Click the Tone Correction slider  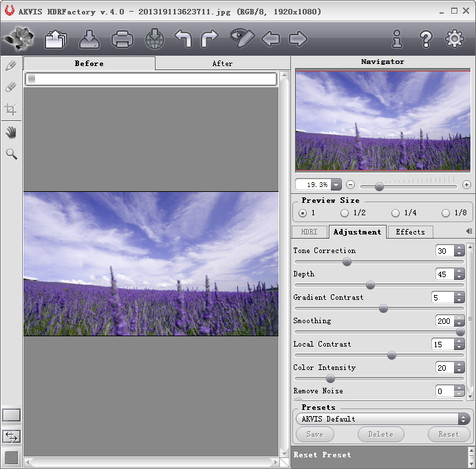pyautogui.click(x=347, y=262)
